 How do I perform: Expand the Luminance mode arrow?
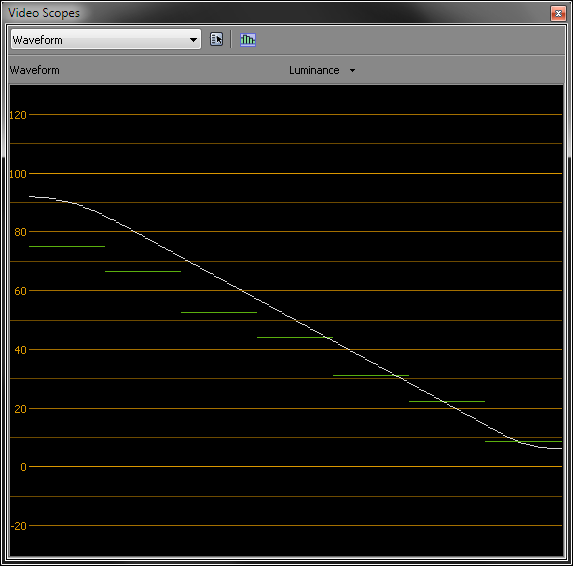coord(352,71)
